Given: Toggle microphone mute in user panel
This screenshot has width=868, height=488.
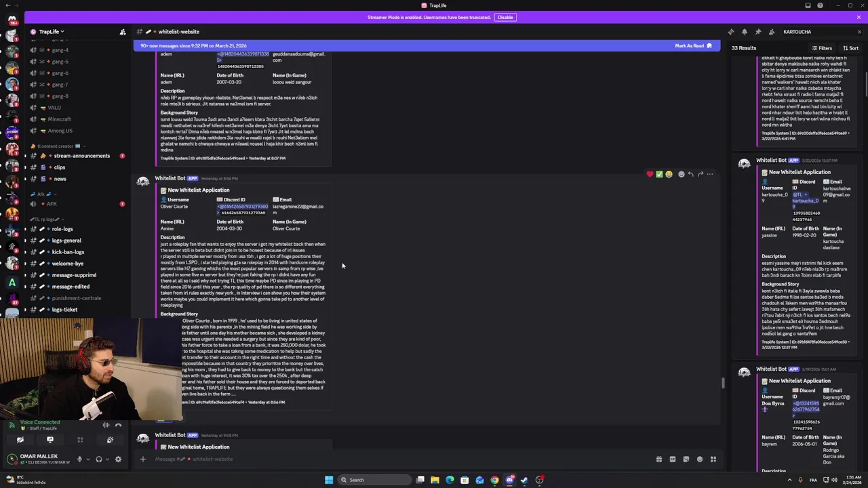Looking at the screenshot, I should [x=79, y=460].
